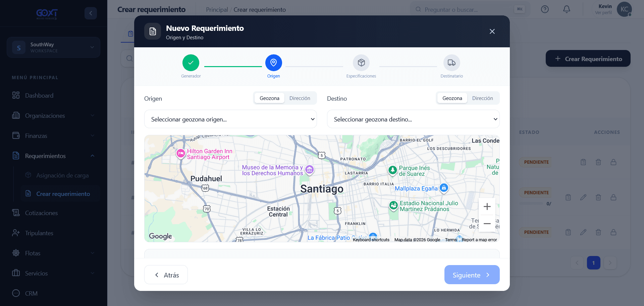The width and height of the screenshot is (644, 306).
Task: Open the notifications bell
Action: pos(567,9)
